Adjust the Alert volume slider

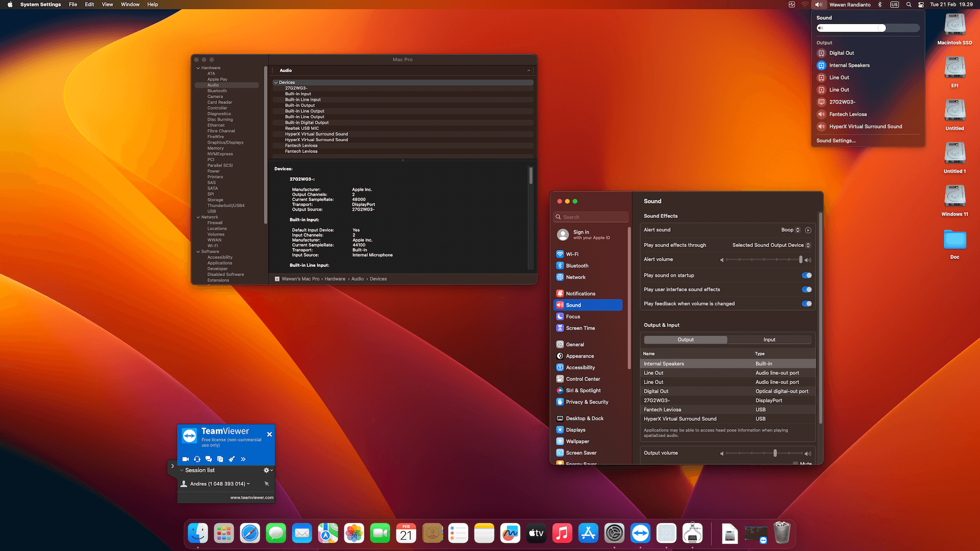point(764,260)
